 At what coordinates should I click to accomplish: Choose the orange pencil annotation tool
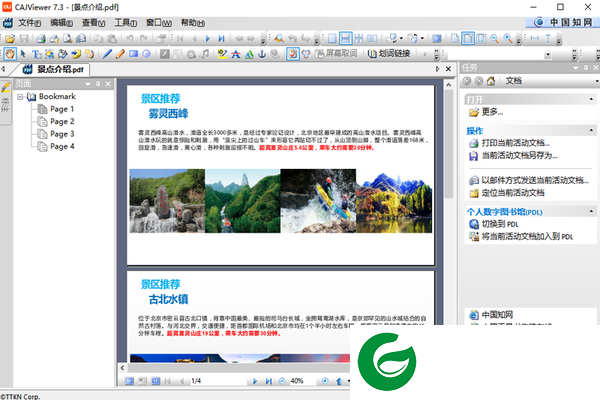pyautogui.click(x=120, y=54)
